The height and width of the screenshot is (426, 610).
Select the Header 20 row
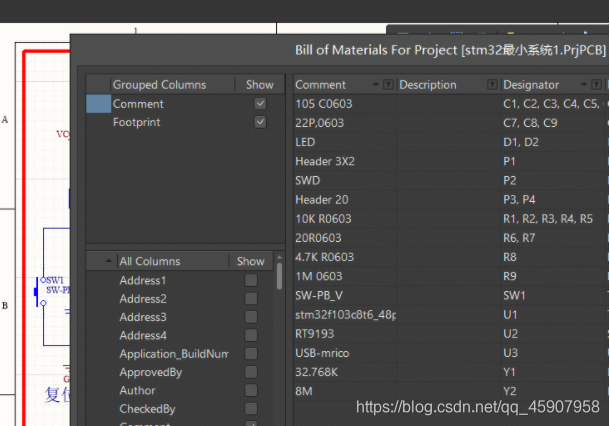coord(451,200)
